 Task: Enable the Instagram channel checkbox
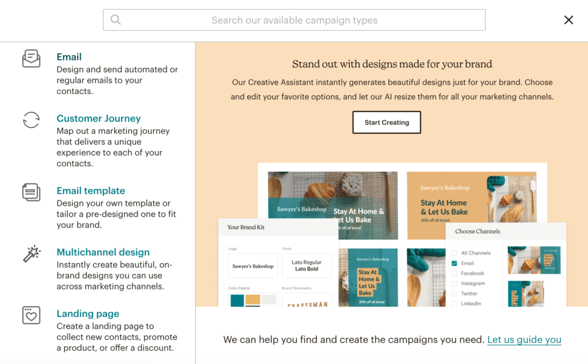(x=454, y=284)
